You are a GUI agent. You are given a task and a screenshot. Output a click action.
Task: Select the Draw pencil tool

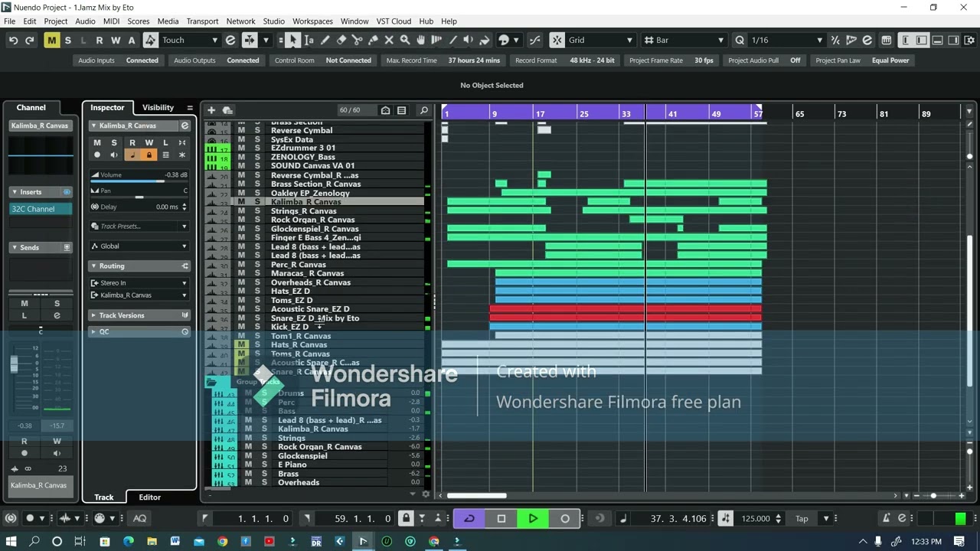[x=325, y=41]
